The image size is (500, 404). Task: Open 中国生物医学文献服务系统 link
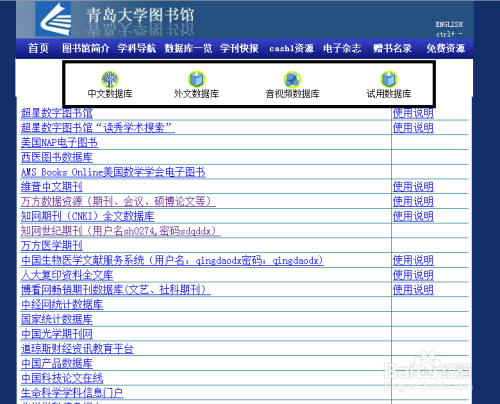click(x=172, y=260)
